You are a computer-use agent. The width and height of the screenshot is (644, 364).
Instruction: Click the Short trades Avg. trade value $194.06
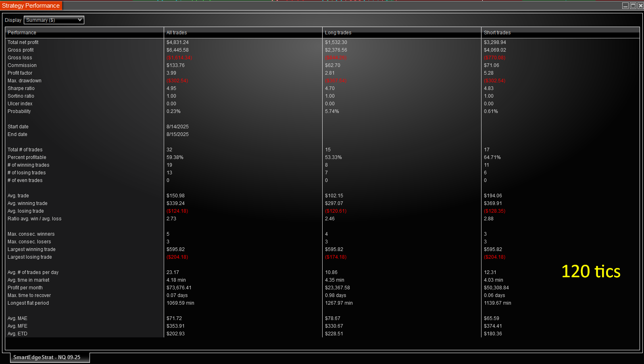point(493,196)
